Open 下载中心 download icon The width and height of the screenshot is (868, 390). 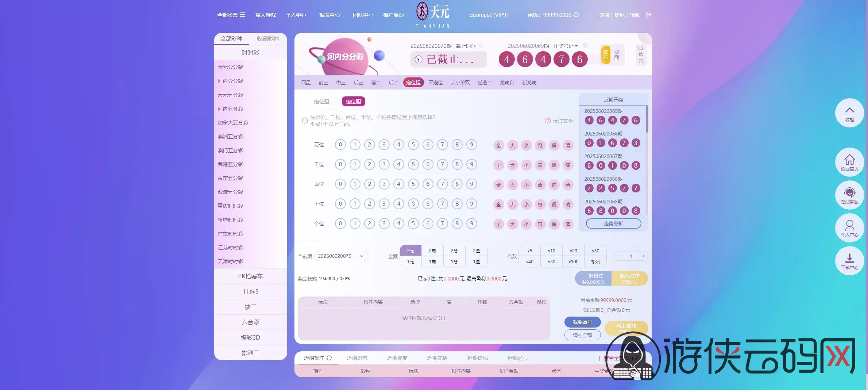pos(850,258)
